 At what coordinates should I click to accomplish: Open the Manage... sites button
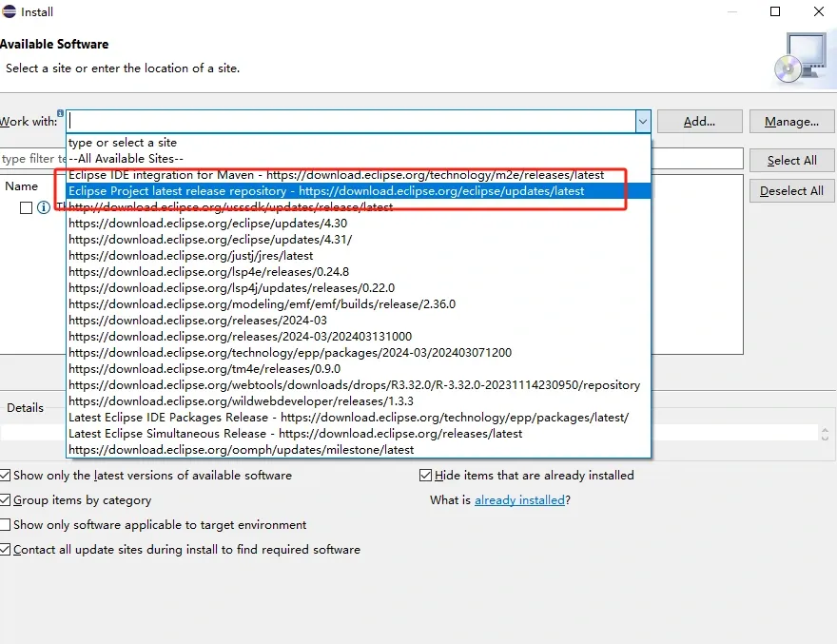click(x=791, y=122)
